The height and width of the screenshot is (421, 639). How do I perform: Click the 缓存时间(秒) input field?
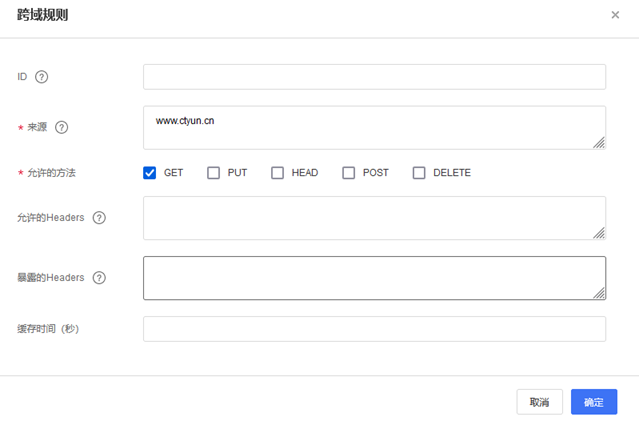pos(374,329)
